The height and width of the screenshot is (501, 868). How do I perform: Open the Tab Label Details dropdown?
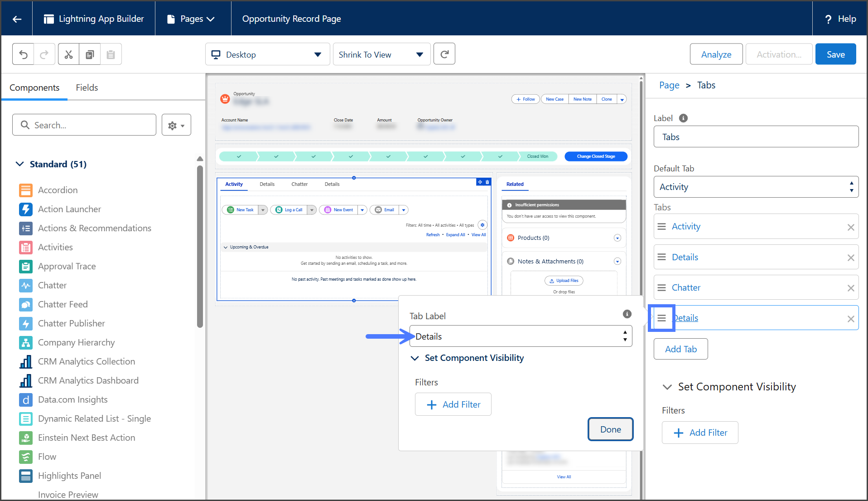520,336
